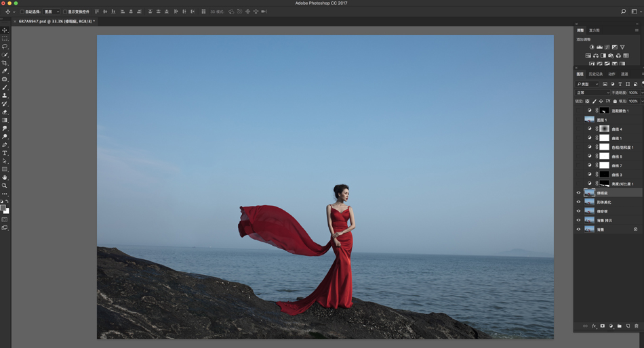The width and height of the screenshot is (644, 348).
Task: Select the Move tool
Action: 5,30
